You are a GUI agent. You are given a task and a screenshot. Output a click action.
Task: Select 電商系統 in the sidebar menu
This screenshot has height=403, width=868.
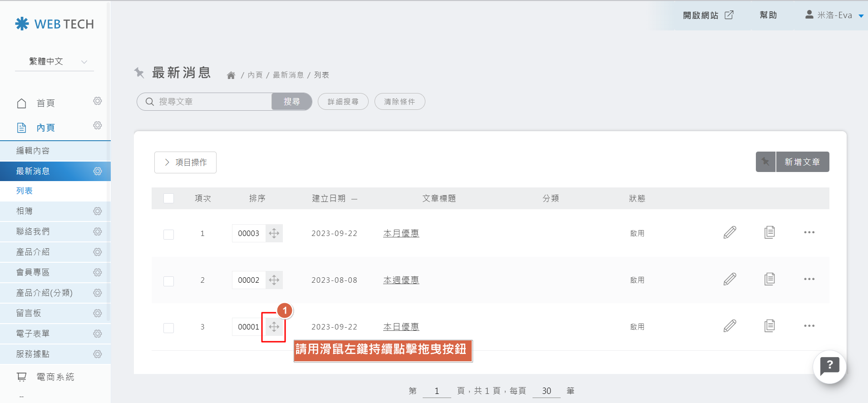click(x=55, y=377)
